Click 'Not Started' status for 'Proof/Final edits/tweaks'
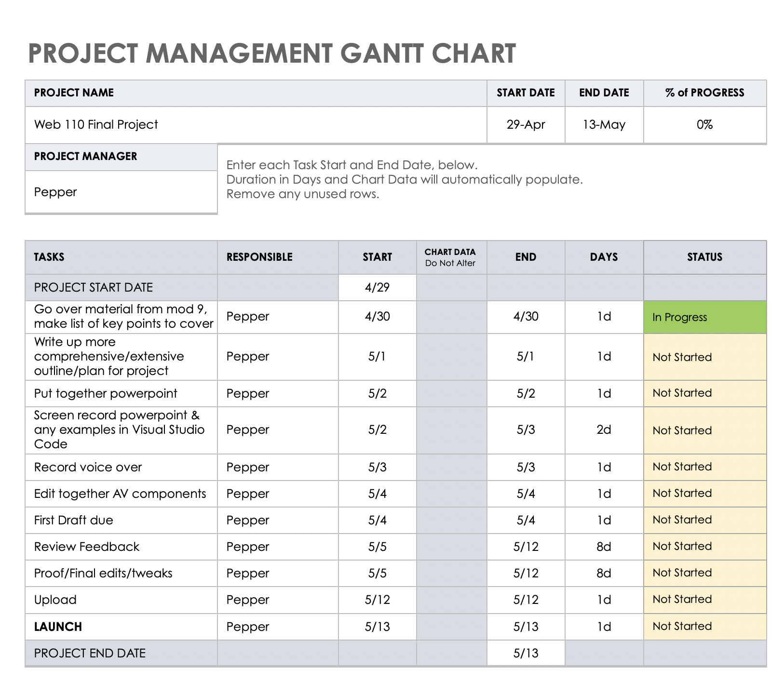 pos(705,574)
